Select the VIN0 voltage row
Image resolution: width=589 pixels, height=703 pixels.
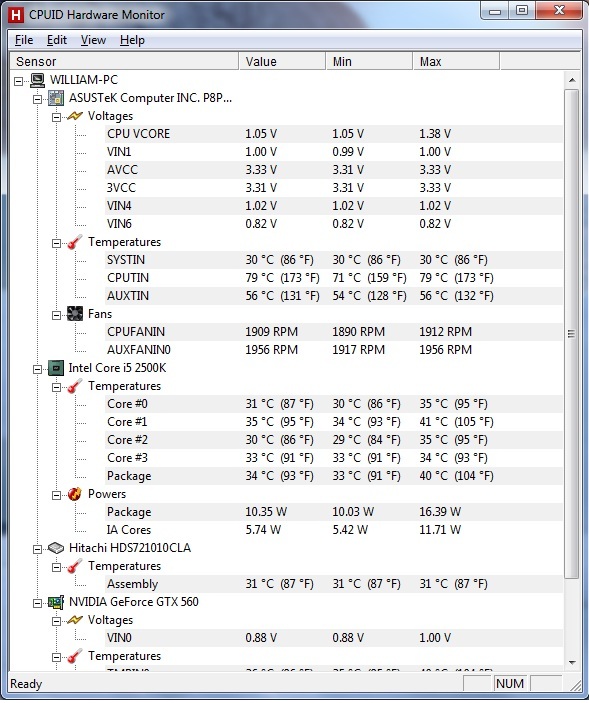point(333,638)
